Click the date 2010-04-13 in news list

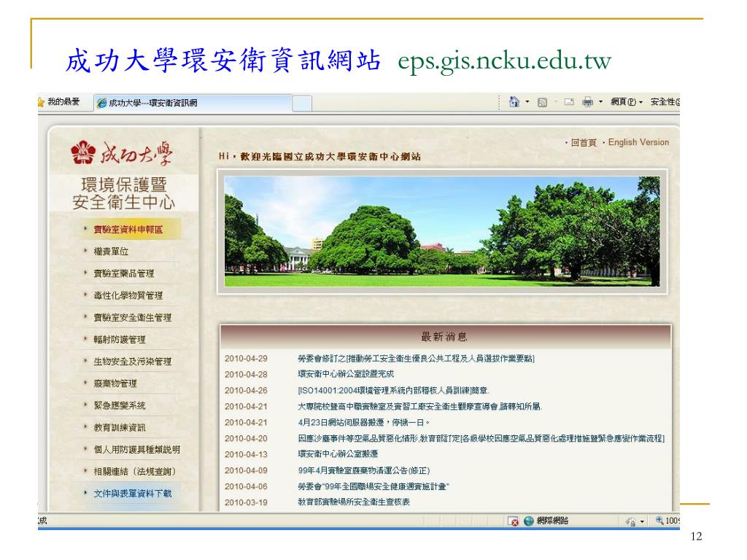(x=246, y=454)
